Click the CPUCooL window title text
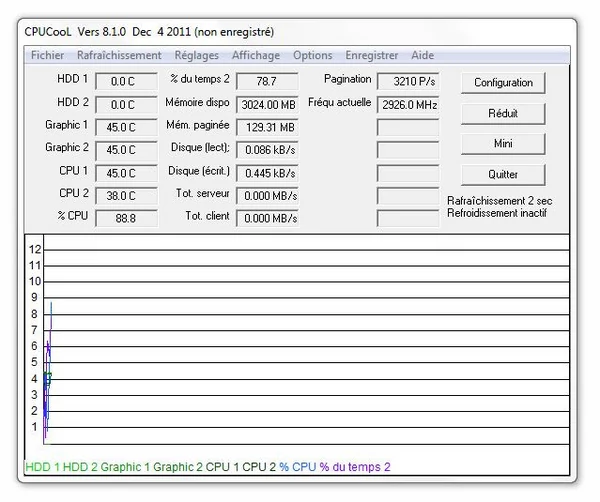The image size is (600, 502). (x=149, y=32)
